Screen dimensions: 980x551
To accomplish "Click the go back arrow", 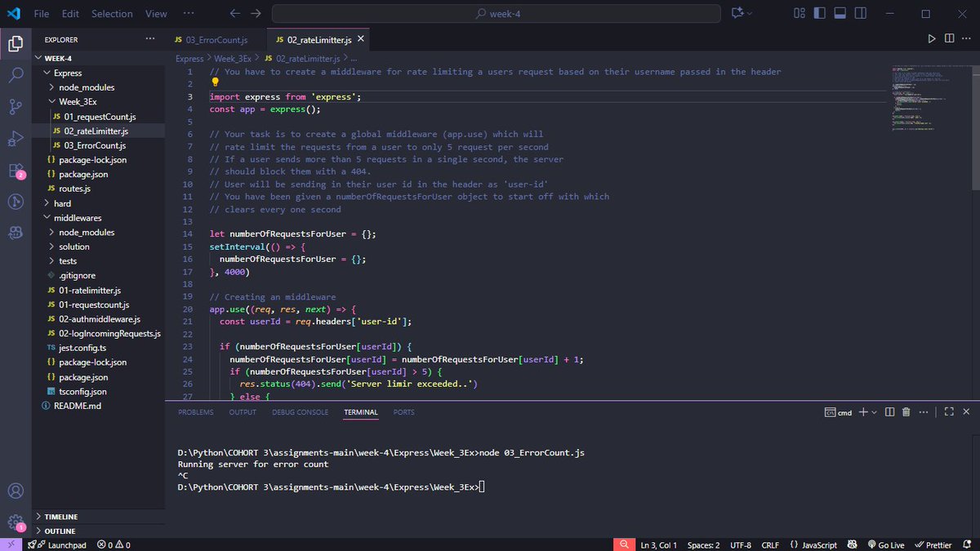I will pyautogui.click(x=235, y=13).
